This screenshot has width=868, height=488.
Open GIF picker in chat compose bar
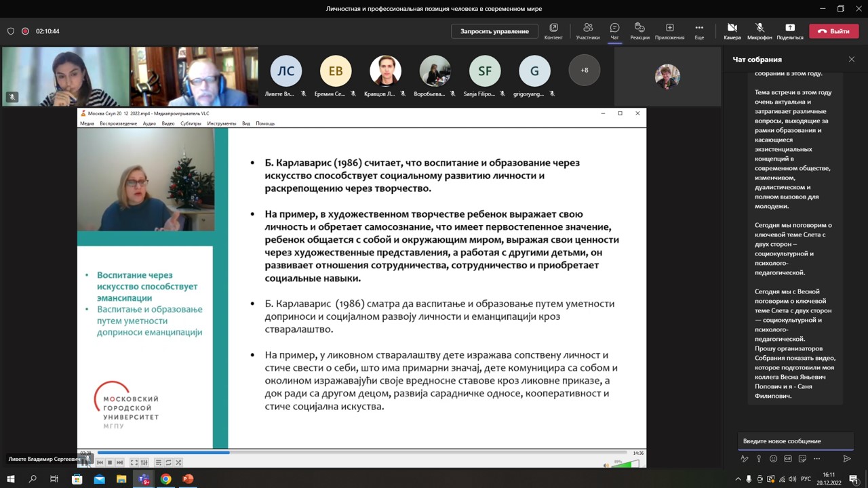point(787,459)
